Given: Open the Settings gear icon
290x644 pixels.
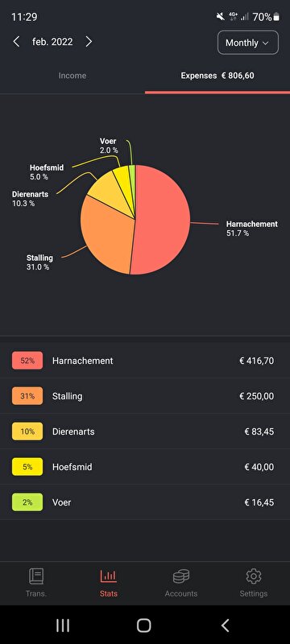Looking at the screenshot, I should 254,576.
